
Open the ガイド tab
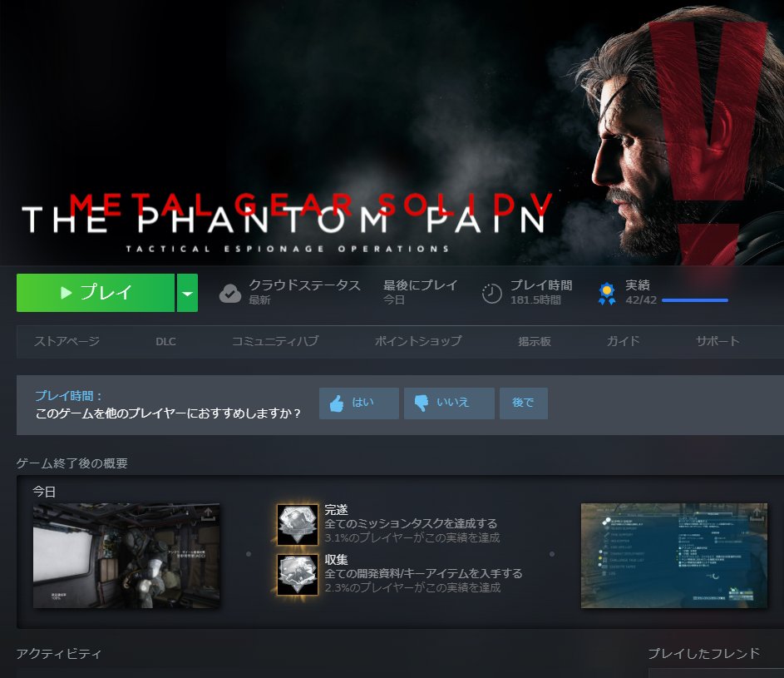tap(623, 341)
